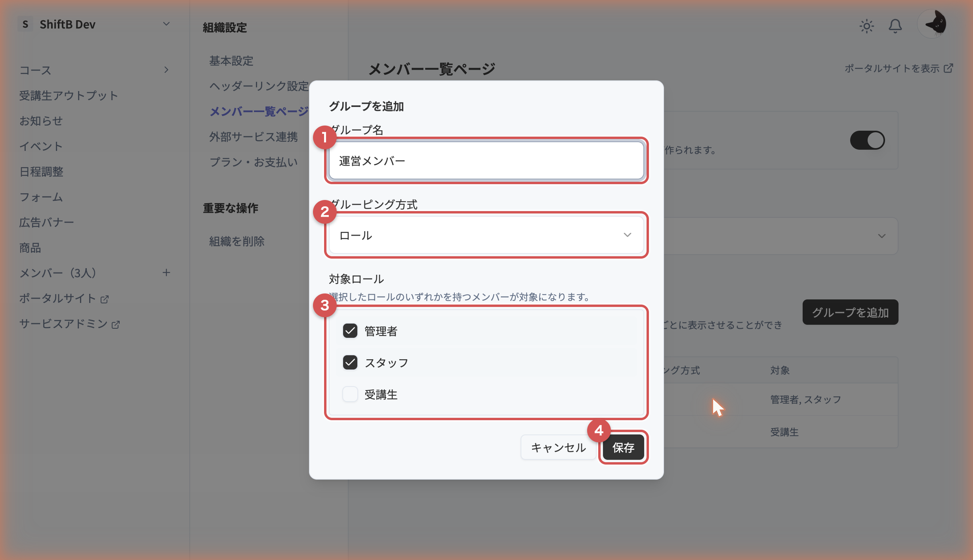
Task: Uncheck the スタッフ role checkbox
Action: pos(350,362)
